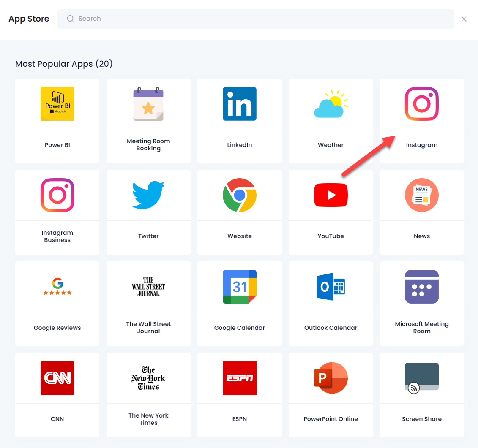Viewport: 478px width, 448px height.
Task: Select The Wall Street Journal logo
Action: point(148,287)
